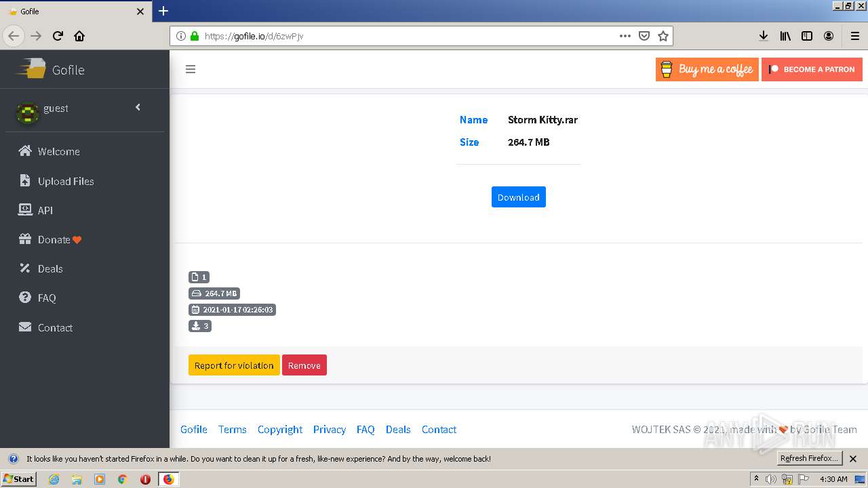868x488 pixels.
Task: Open the Firefox application menu
Action: (x=855, y=36)
